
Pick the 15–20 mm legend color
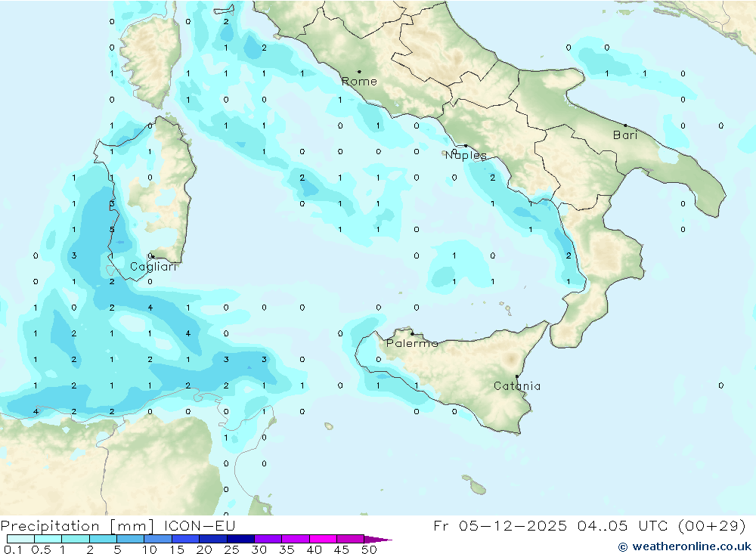[186, 539]
